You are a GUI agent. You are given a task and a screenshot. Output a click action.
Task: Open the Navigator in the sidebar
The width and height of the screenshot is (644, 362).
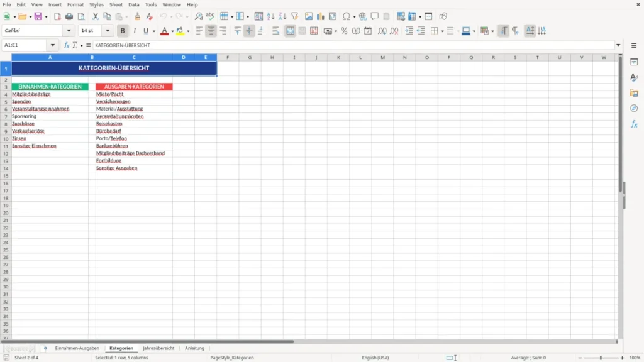634,108
